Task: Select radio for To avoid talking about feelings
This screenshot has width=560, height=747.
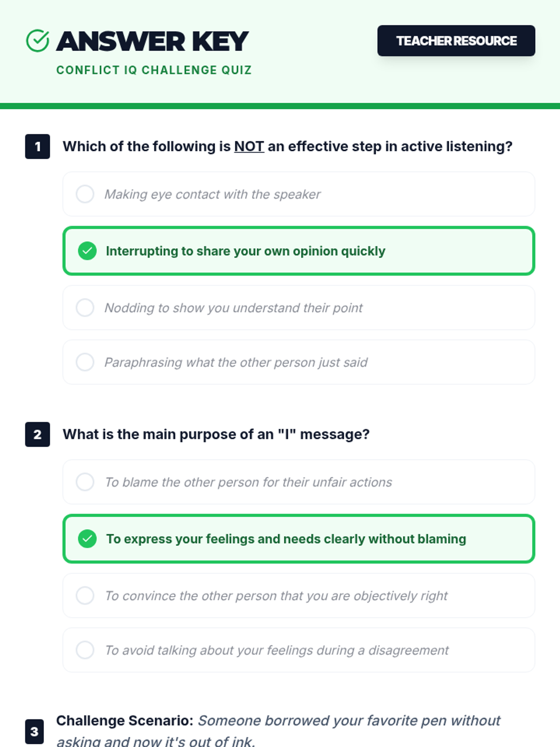Action: [85, 650]
